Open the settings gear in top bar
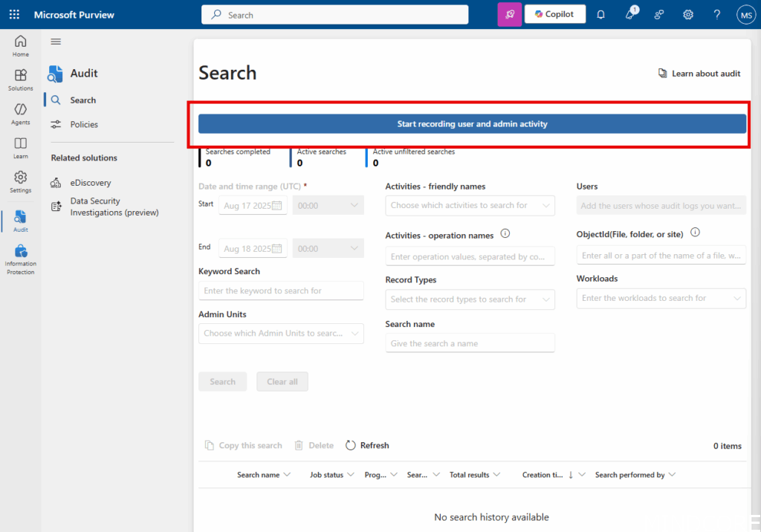This screenshot has width=761, height=532. tap(688, 14)
